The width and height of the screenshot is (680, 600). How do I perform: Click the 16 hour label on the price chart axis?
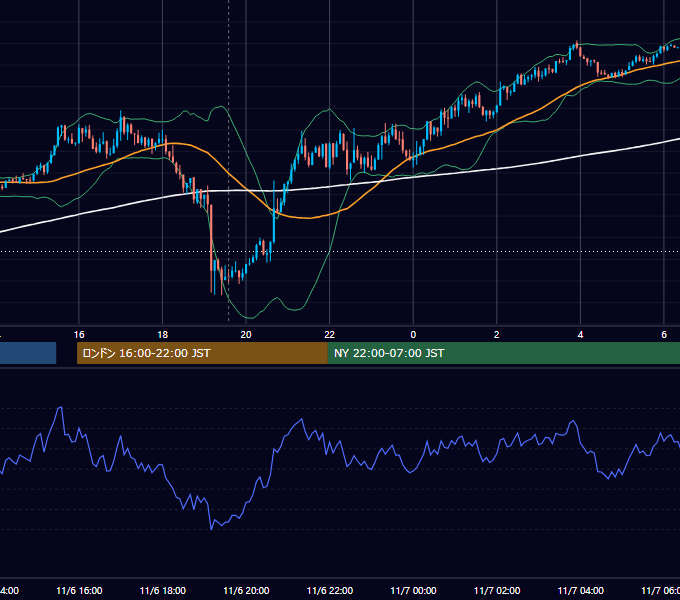coord(79,335)
